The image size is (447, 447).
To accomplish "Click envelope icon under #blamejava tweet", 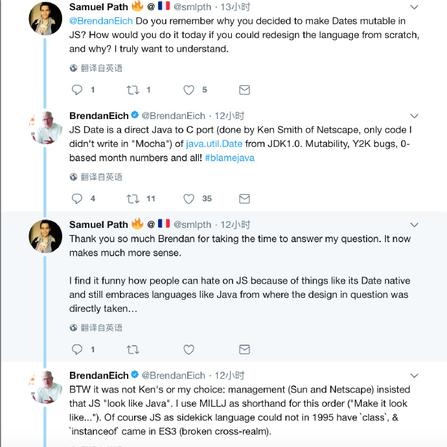I will tap(244, 199).
